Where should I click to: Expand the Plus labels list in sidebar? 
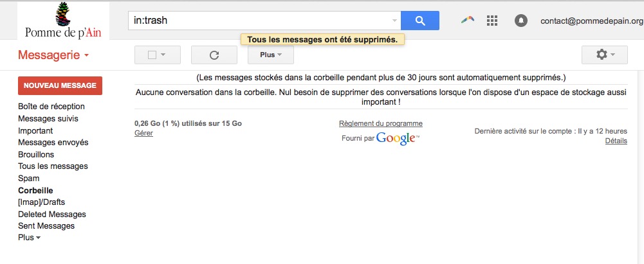(x=29, y=238)
